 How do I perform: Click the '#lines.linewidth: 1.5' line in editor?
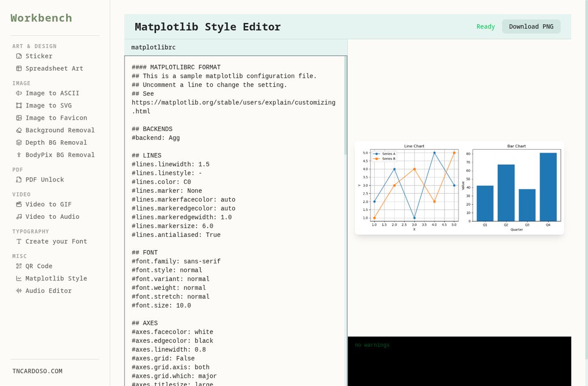coord(171,164)
